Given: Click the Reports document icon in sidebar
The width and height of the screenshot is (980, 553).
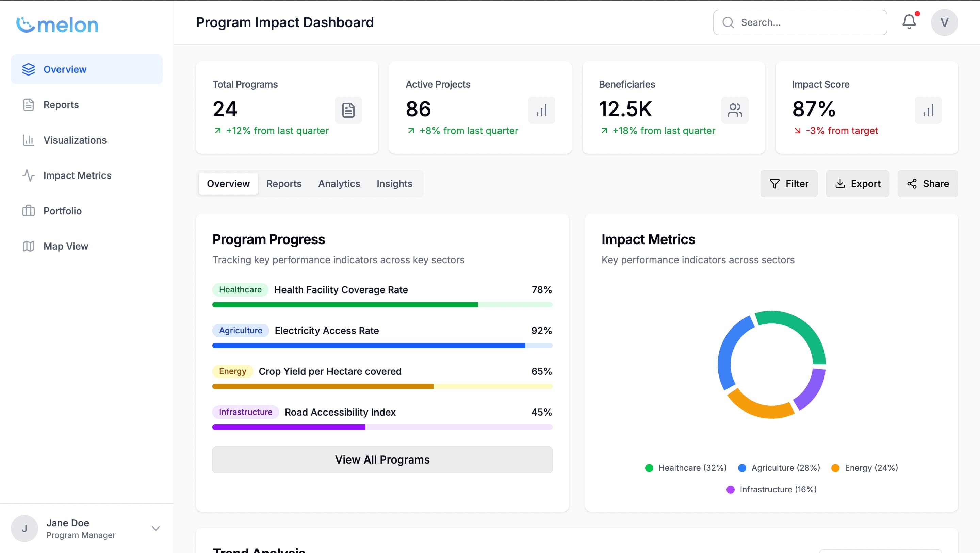Looking at the screenshot, I should (x=29, y=105).
